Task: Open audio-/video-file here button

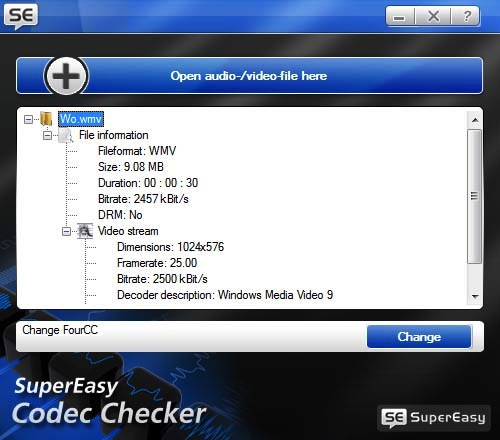Action: [250, 76]
